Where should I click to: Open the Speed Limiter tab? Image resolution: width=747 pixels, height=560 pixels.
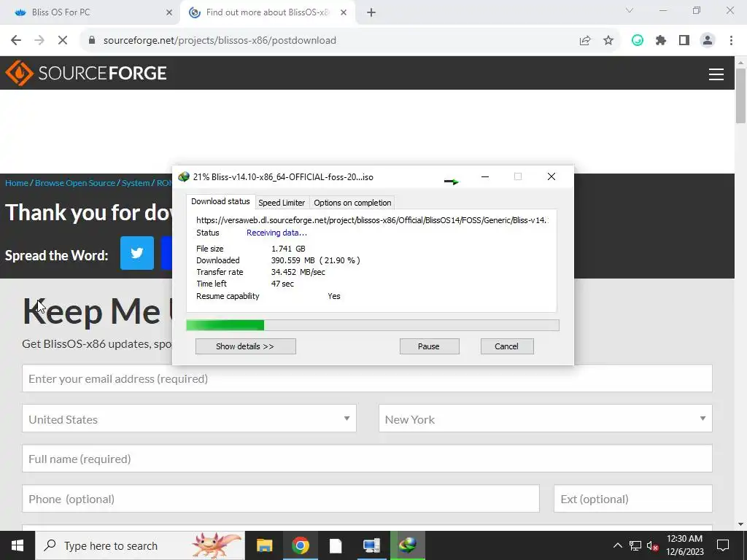pyautogui.click(x=282, y=203)
